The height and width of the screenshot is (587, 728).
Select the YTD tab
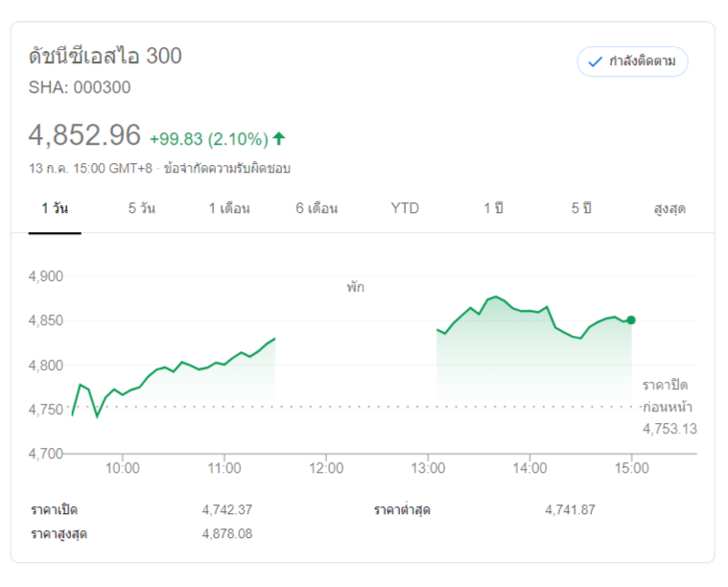405,208
